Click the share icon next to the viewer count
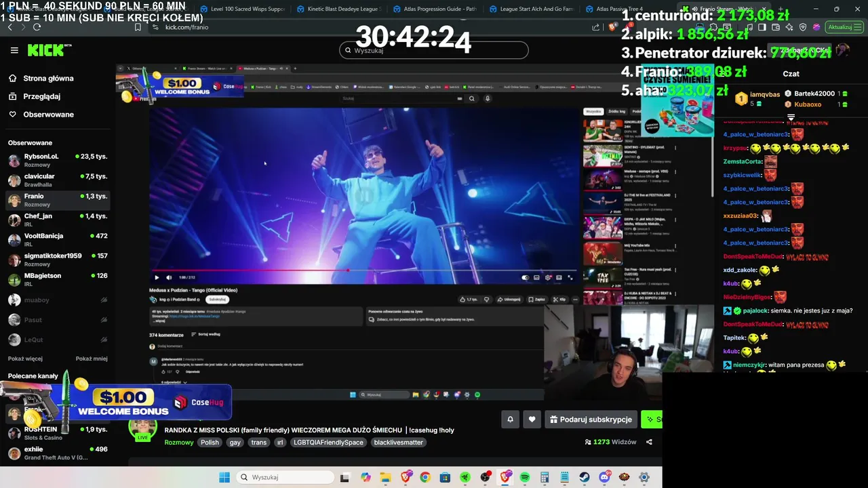The image size is (868, 488). [x=649, y=442]
